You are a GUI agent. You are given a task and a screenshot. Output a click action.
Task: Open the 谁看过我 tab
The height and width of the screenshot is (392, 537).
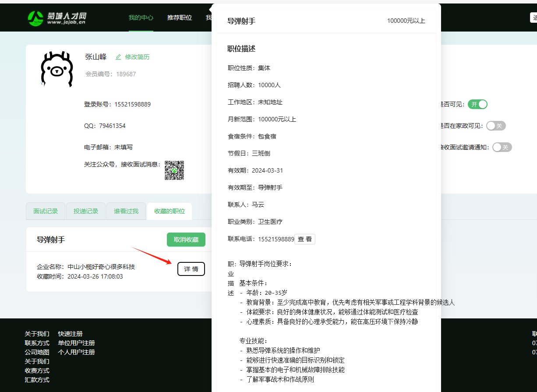(x=126, y=211)
